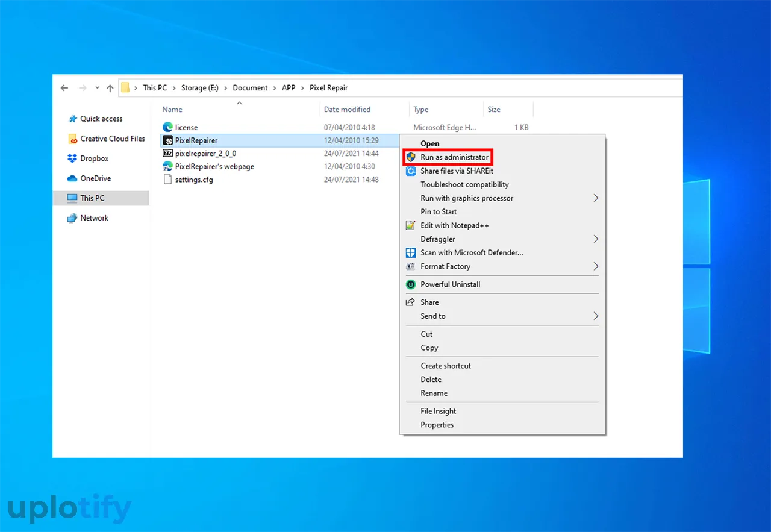
Task: Open the Send to submenu
Action: coord(502,316)
